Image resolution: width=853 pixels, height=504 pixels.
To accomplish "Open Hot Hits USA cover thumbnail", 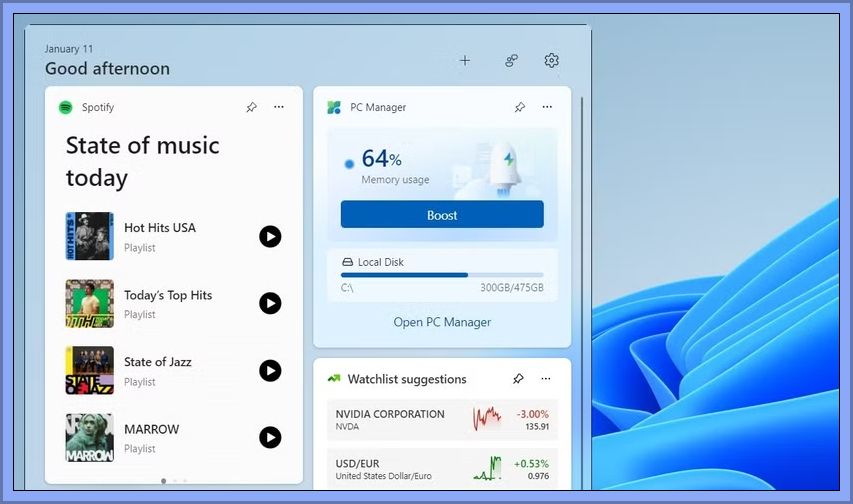I will tap(90, 236).
